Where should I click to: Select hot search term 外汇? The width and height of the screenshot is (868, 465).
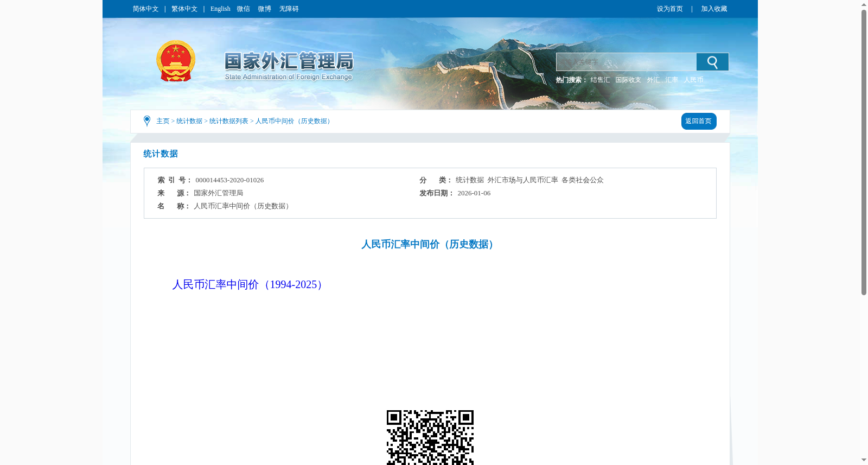click(x=653, y=80)
